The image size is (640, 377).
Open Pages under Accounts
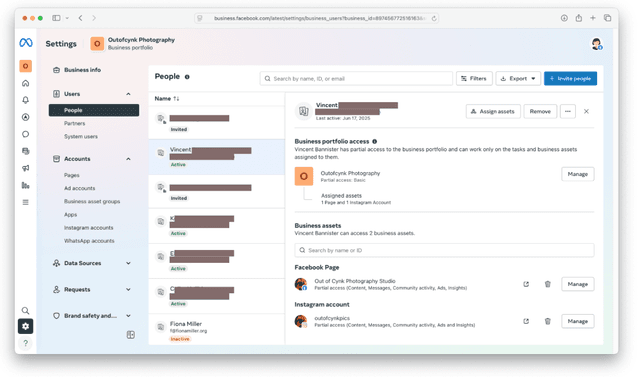pos(72,175)
